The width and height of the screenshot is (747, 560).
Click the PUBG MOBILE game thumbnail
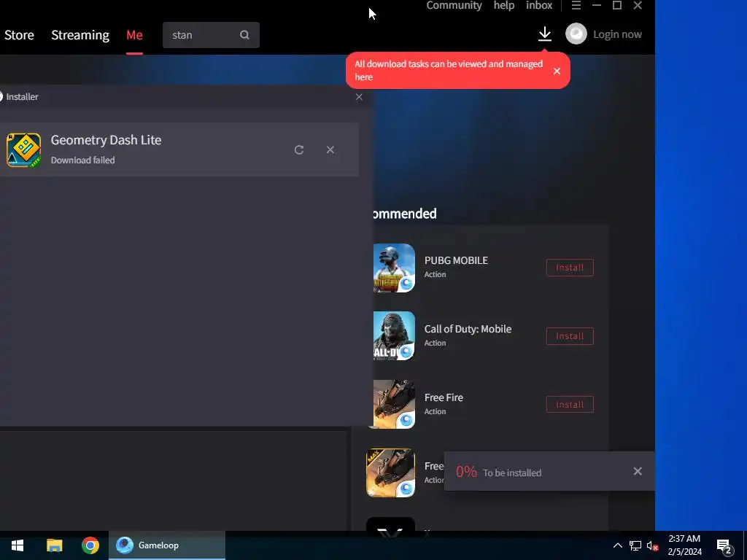click(x=393, y=268)
